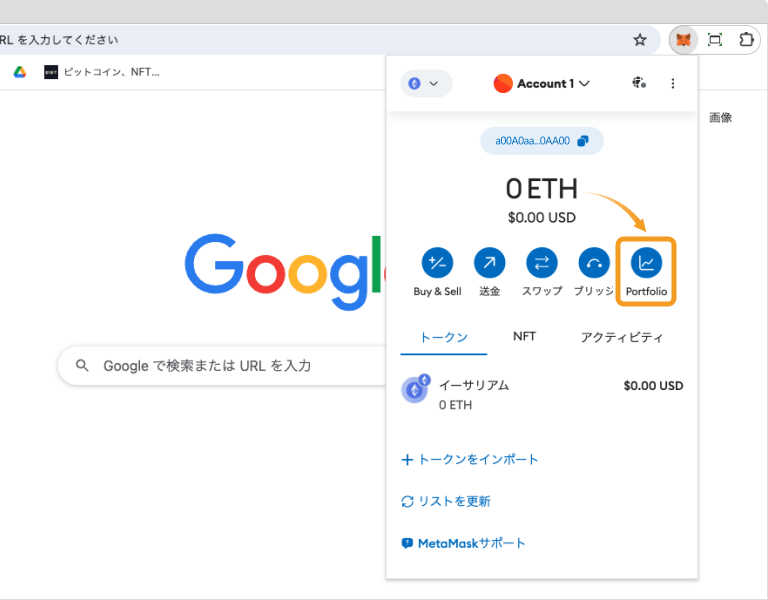This screenshot has width=768, height=600.
Task: Click リストを更新 refresh link
Action: pyautogui.click(x=446, y=502)
